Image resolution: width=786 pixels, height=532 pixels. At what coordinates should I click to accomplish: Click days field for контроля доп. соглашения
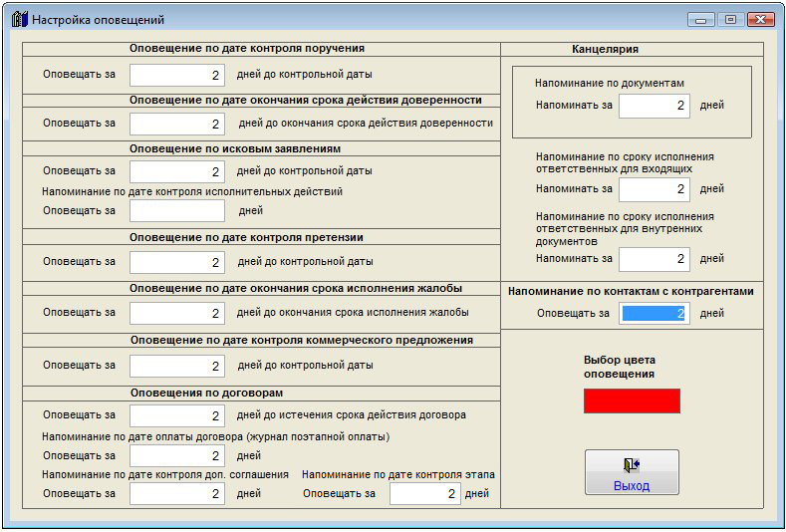point(177,494)
